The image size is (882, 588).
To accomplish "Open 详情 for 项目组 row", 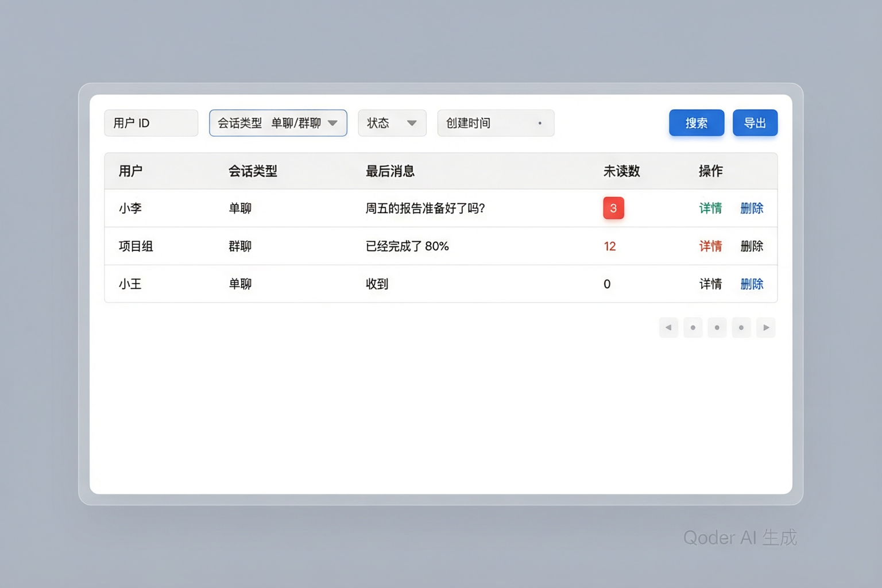I will [710, 246].
